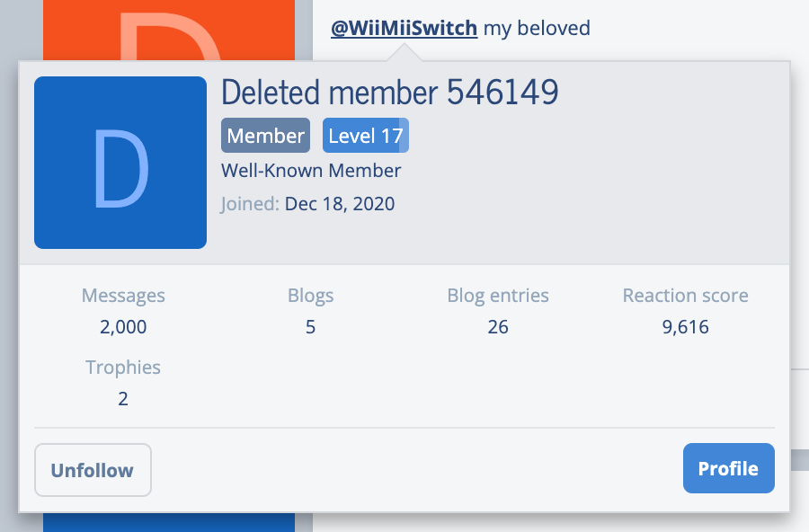Click the Messages label

[x=123, y=296]
